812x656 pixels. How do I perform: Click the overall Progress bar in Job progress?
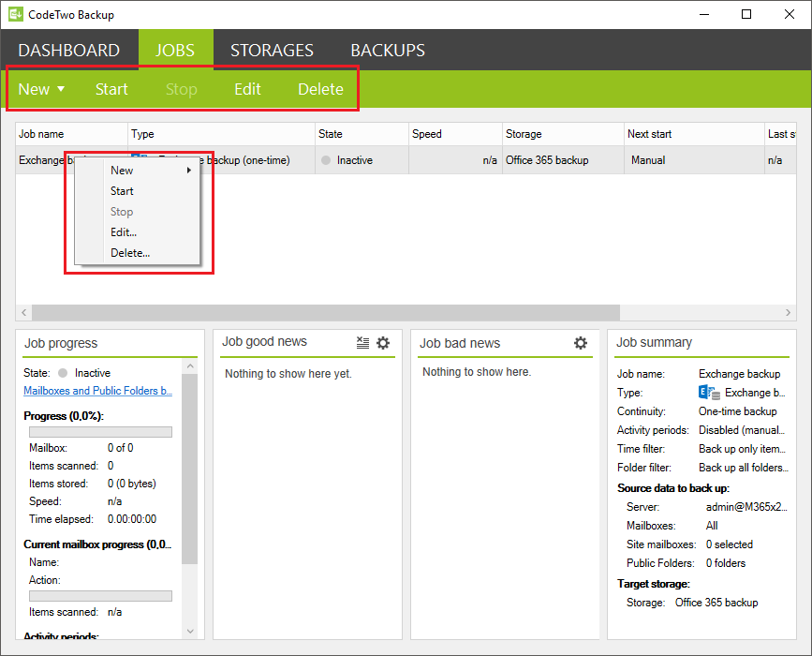pyautogui.click(x=100, y=432)
